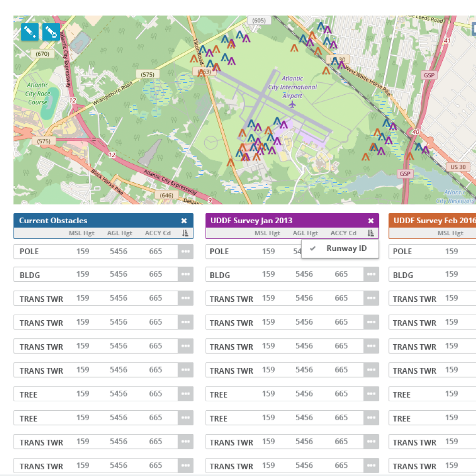
Task: Click the Atlantic City Race Course map label
Action: pos(37,94)
